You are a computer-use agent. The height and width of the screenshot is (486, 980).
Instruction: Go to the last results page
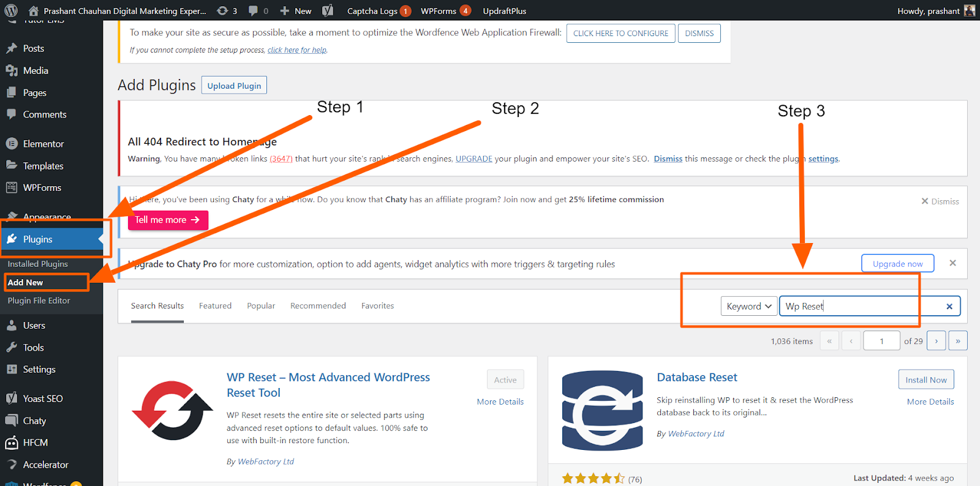(x=957, y=341)
